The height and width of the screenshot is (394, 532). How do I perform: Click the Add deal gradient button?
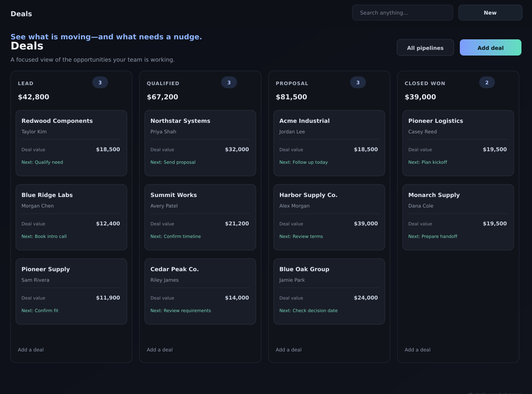[490, 48]
